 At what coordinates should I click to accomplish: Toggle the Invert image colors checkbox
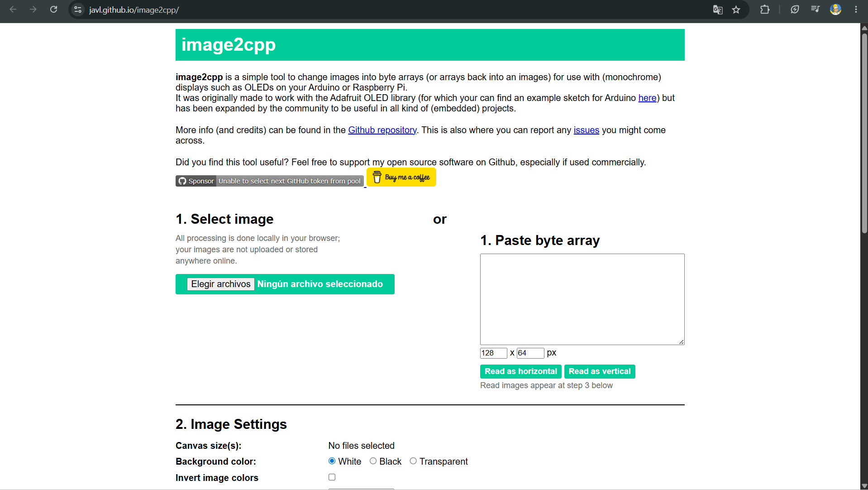[x=332, y=477]
